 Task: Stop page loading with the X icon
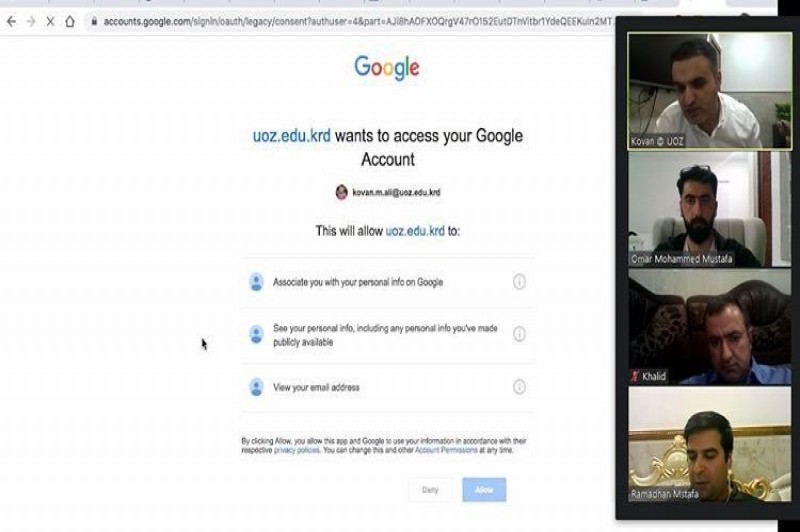coord(51,21)
